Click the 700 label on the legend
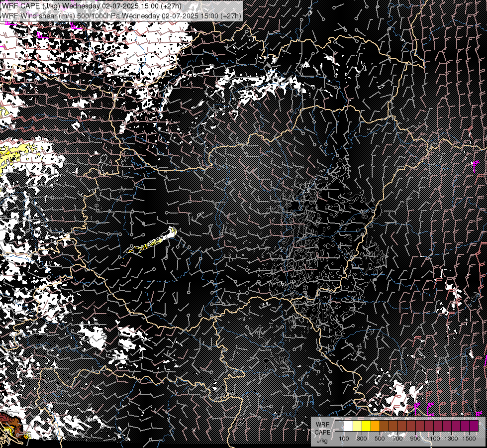487x448 pixels. tap(397, 439)
